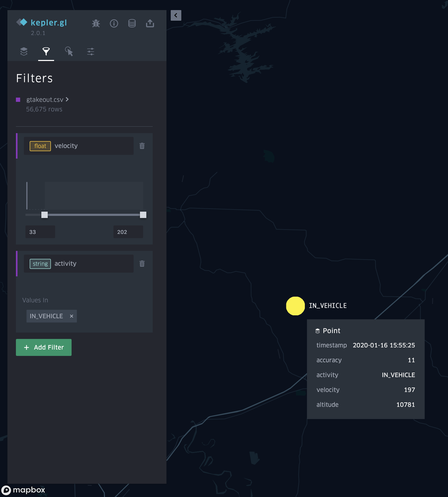This screenshot has height=497, width=448.
Task: Open the info documentation icon
Action: click(114, 23)
